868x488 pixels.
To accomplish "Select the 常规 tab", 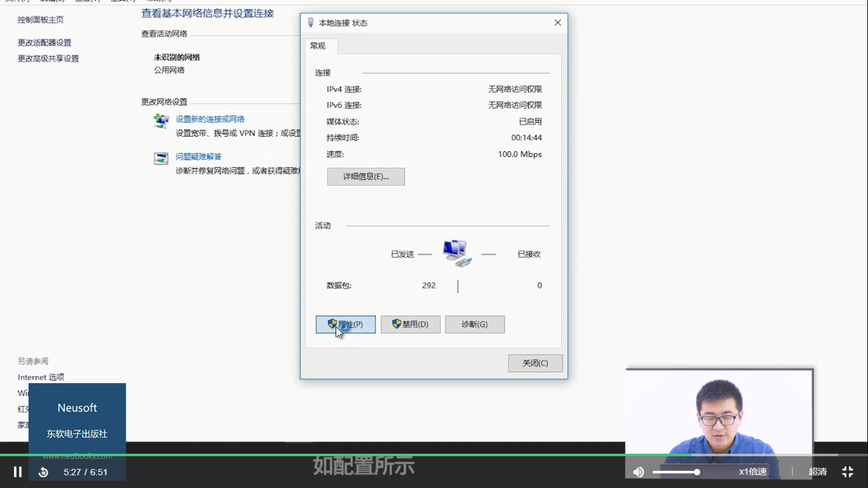I will click(x=318, y=46).
